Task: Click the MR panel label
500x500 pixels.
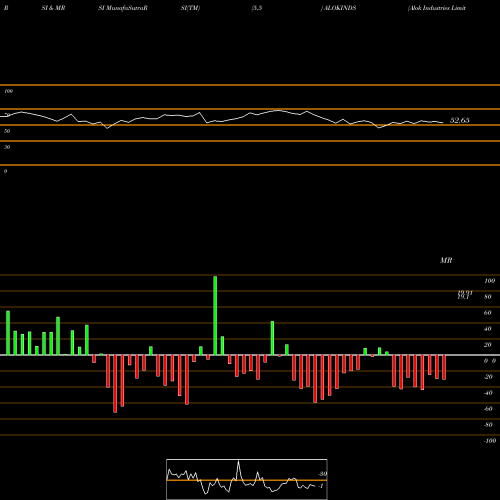Action: click(x=446, y=260)
